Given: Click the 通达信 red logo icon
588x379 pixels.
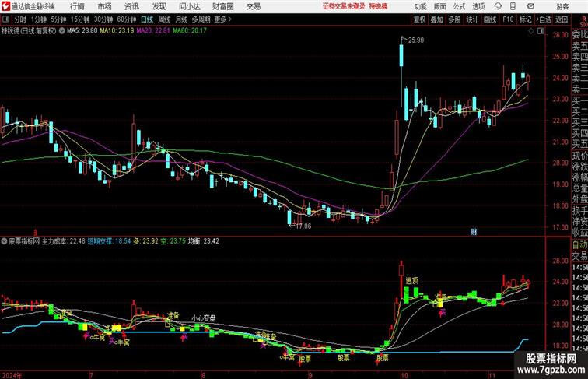Looking at the screenshot, I should coord(6,6).
